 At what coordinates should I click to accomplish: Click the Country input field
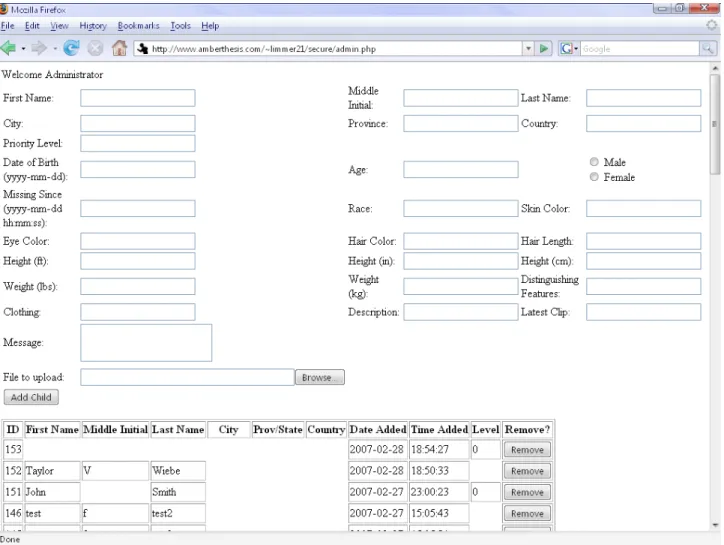[644, 123]
